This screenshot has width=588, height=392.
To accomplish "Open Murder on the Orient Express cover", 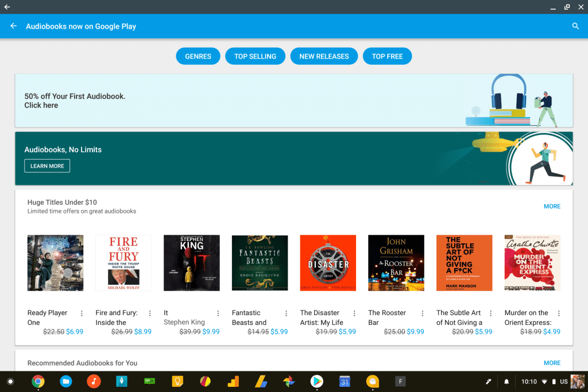I will (x=532, y=263).
